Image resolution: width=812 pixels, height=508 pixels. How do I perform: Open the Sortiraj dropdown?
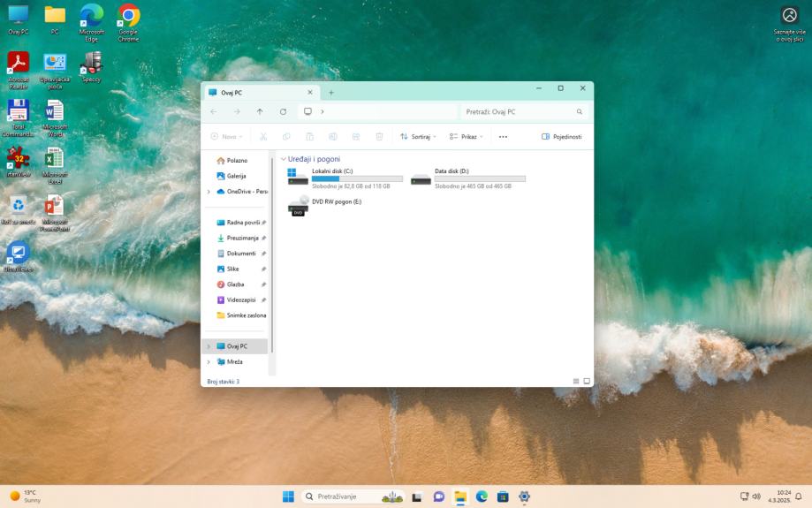click(x=419, y=137)
